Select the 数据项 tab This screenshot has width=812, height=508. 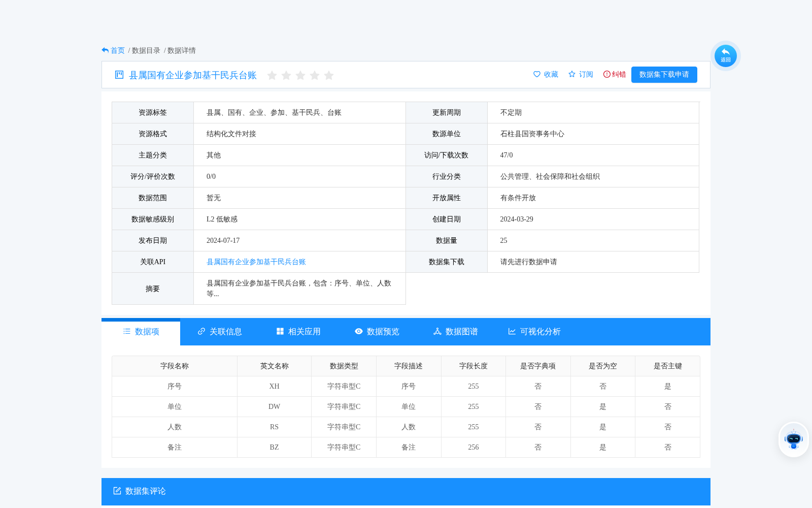point(141,332)
